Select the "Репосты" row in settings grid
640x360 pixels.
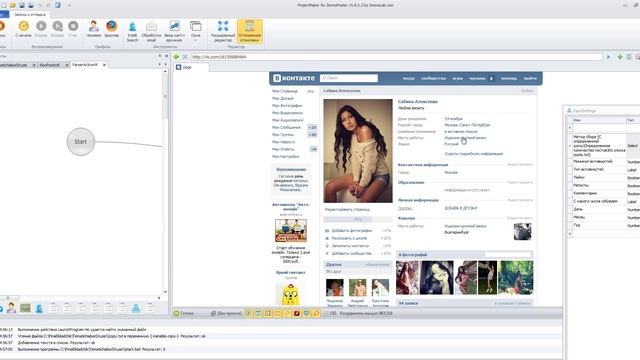coord(604,185)
